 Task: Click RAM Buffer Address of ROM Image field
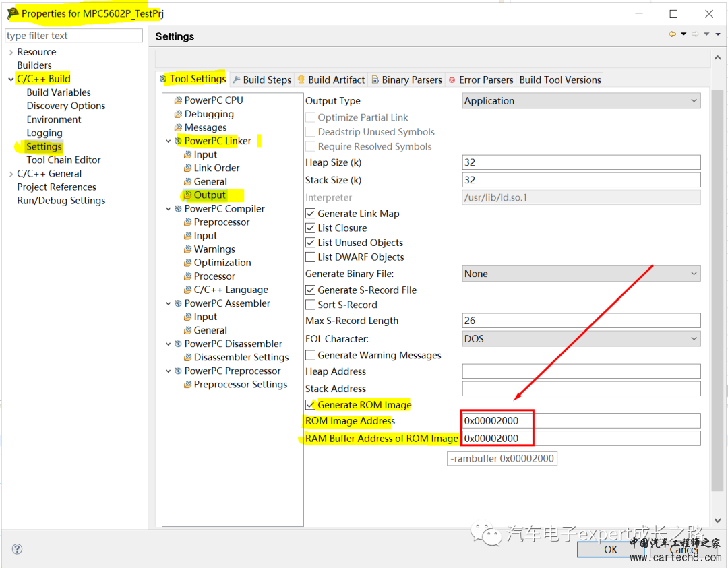click(581, 439)
